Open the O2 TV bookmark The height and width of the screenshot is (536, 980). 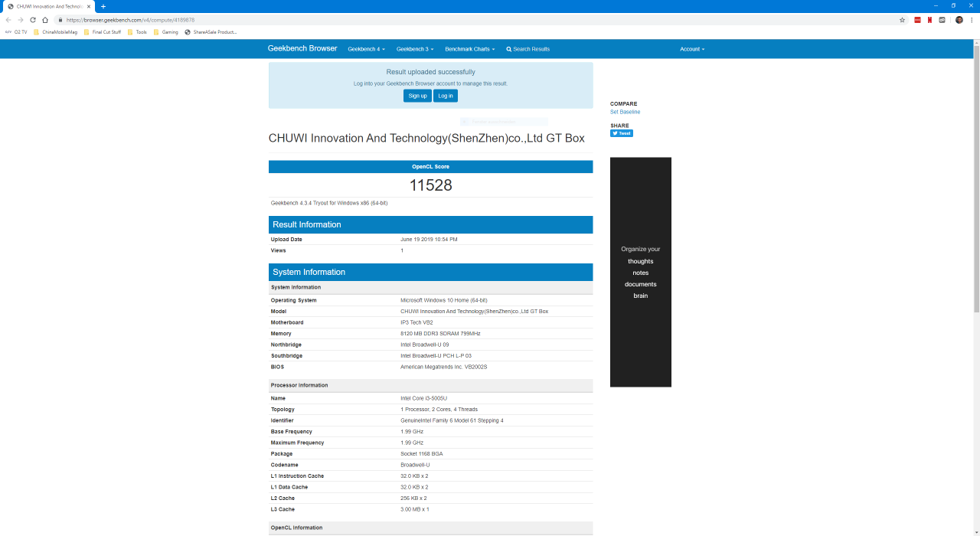(16, 32)
